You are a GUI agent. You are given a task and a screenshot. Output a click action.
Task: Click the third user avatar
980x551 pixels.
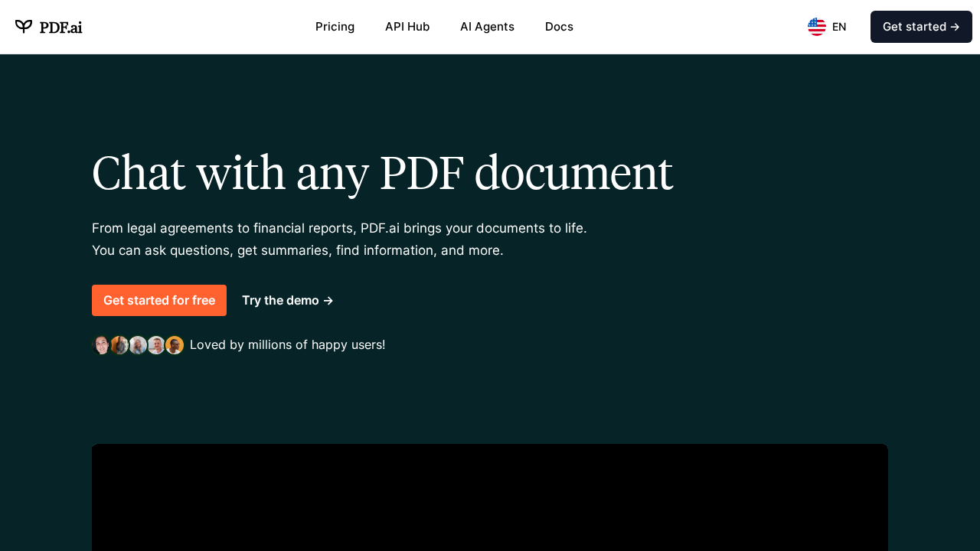pos(138,344)
